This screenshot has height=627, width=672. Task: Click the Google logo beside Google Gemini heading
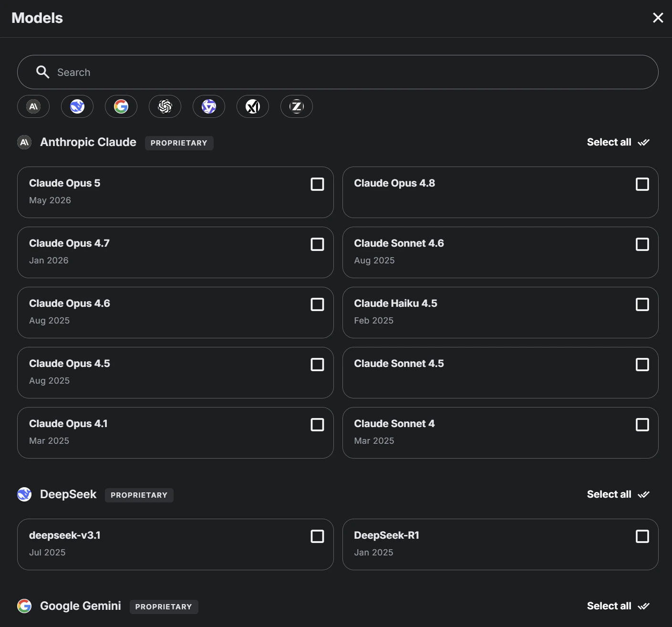point(24,606)
